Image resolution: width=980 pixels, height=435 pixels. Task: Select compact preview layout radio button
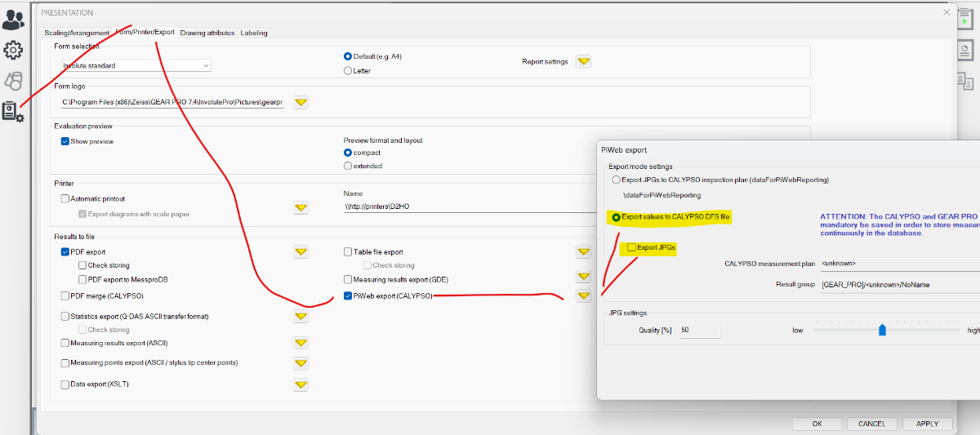pos(348,153)
